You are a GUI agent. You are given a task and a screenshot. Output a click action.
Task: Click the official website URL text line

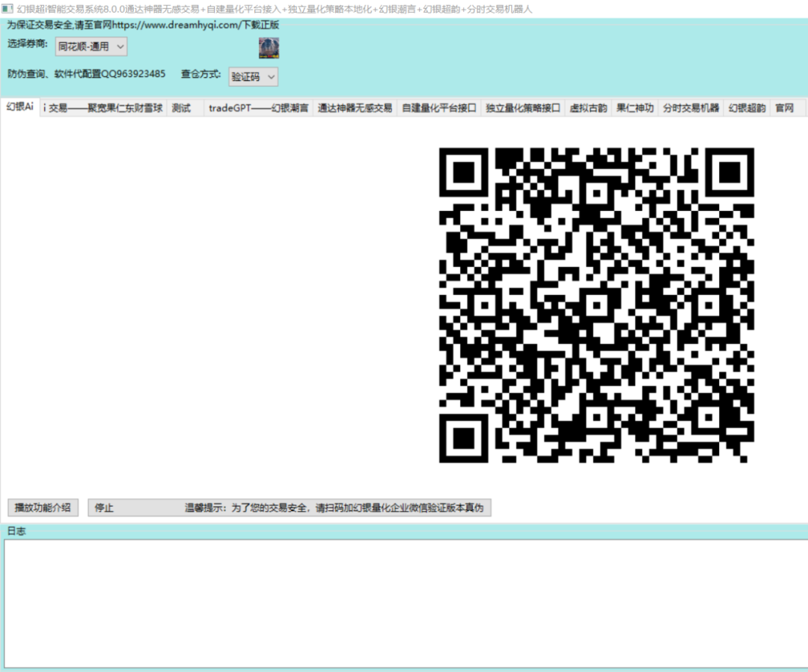click(143, 25)
